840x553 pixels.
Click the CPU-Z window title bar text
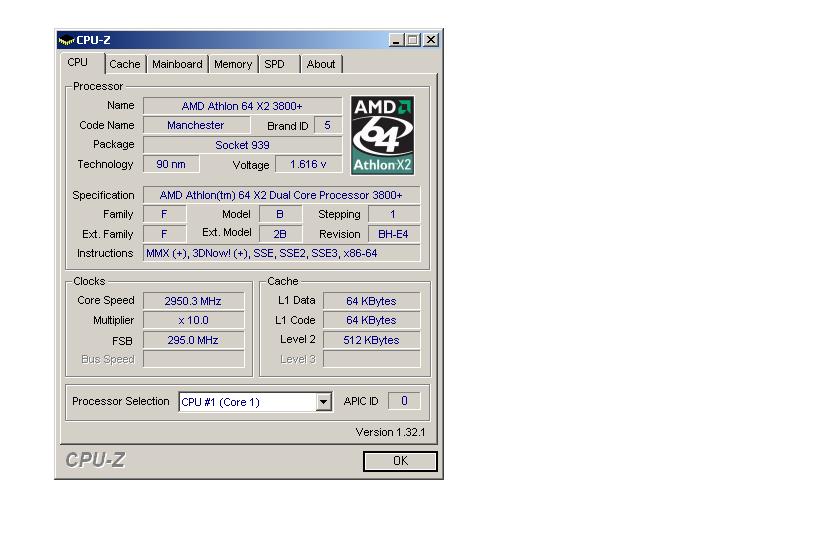pos(94,40)
